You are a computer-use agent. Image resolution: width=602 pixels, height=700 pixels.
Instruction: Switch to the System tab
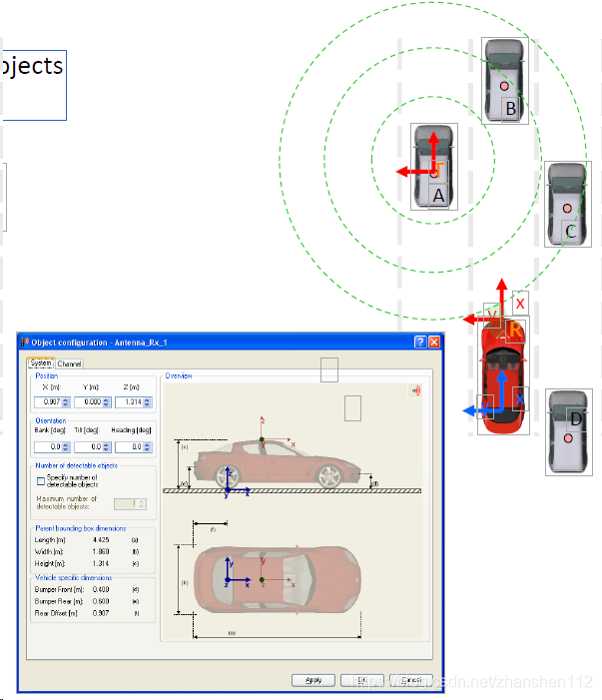click(x=41, y=362)
